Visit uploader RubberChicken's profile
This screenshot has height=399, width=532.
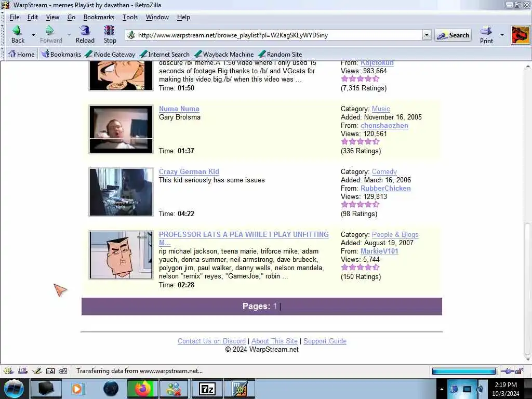click(386, 188)
